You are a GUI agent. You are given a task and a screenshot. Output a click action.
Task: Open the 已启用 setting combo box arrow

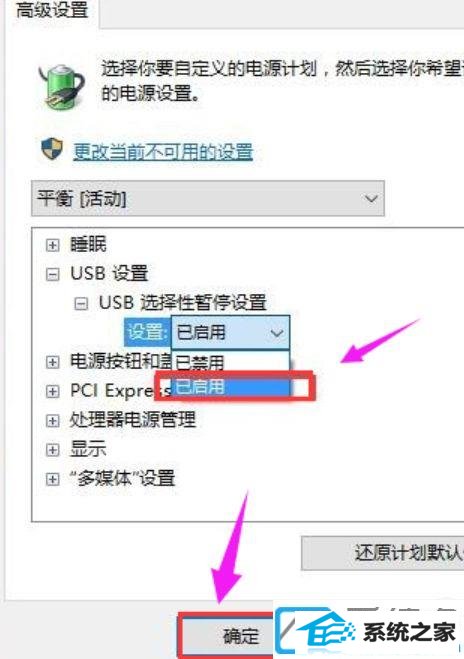[x=277, y=333]
